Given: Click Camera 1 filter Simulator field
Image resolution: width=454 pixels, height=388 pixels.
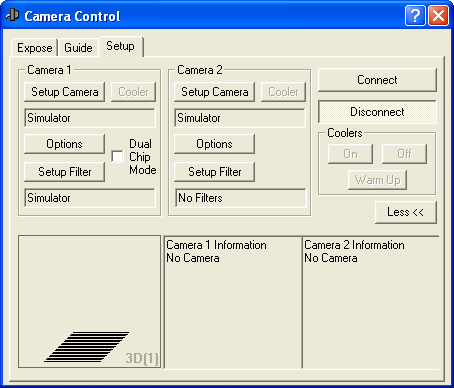Looking at the screenshot, I should (90, 198).
